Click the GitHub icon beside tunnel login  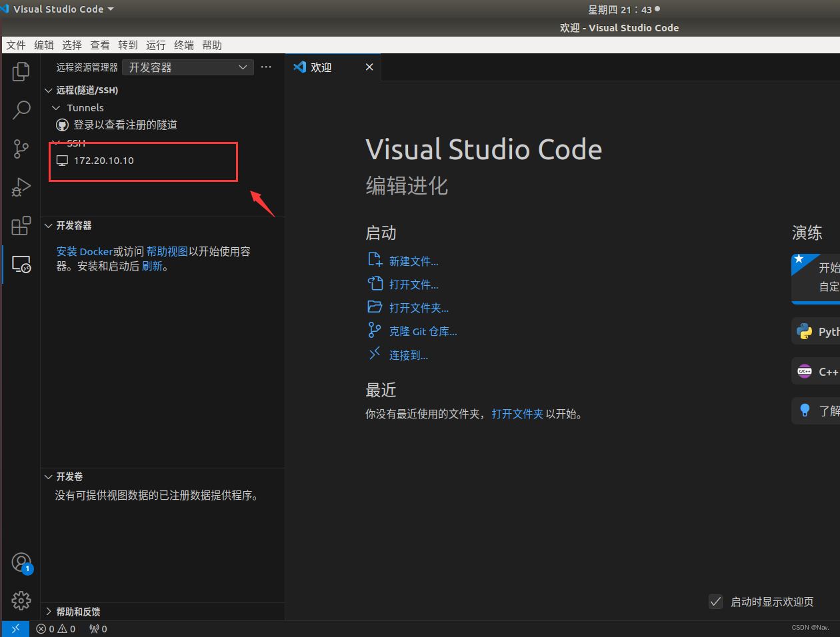click(x=63, y=125)
